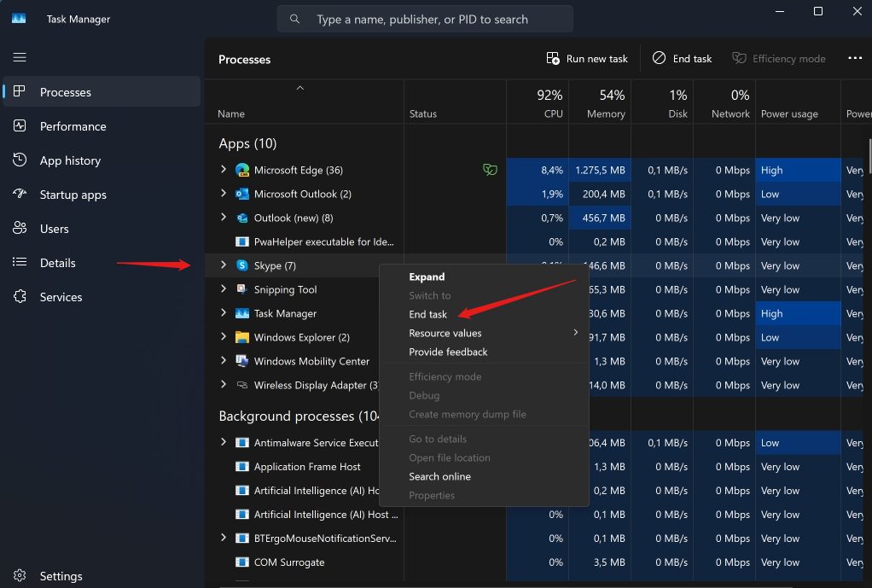Select Search online from context menu
Image resolution: width=872 pixels, height=588 pixels.
tap(439, 476)
